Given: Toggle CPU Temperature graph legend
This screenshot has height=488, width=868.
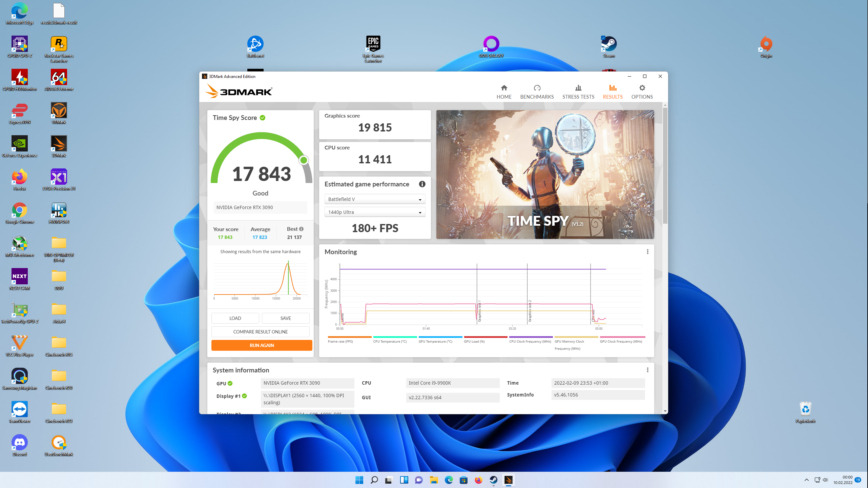Looking at the screenshot, I should (x=390, y=341).
